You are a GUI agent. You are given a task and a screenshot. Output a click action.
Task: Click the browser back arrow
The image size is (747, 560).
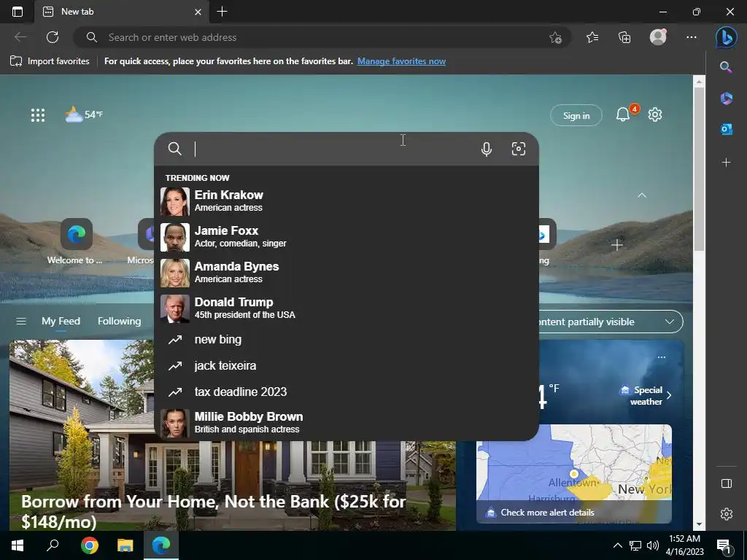click(x=20, y=37)
